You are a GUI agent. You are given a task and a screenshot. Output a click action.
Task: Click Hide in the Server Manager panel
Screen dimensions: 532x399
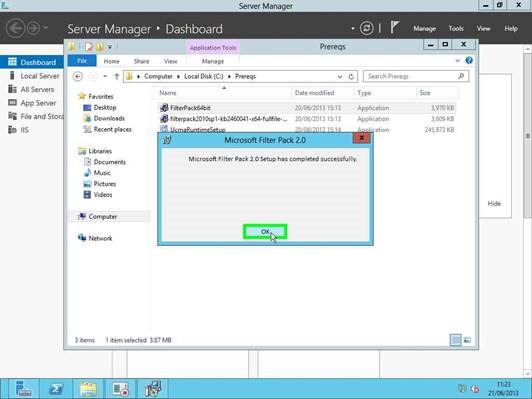(494, 204)
